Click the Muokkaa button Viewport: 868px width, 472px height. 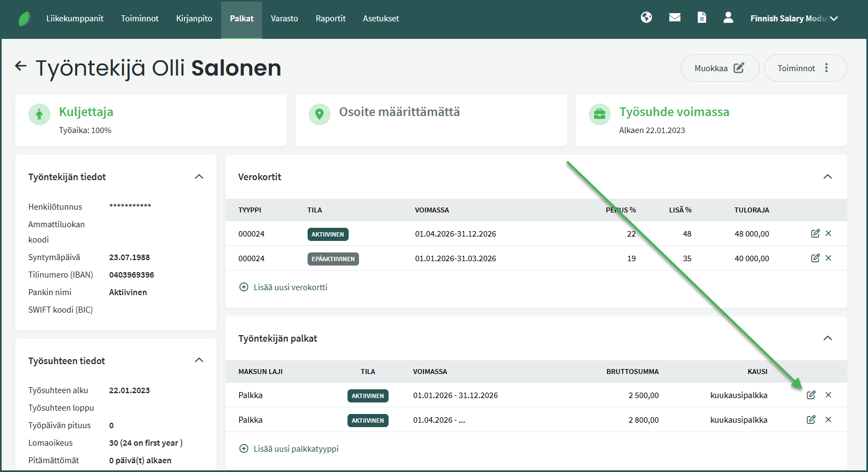719,68
